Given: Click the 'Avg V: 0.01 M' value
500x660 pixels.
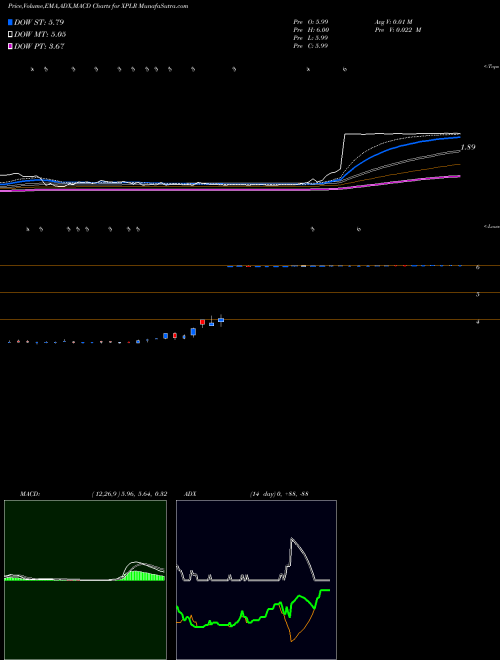Looking at the screenshot, I should (x=394, y=22).
